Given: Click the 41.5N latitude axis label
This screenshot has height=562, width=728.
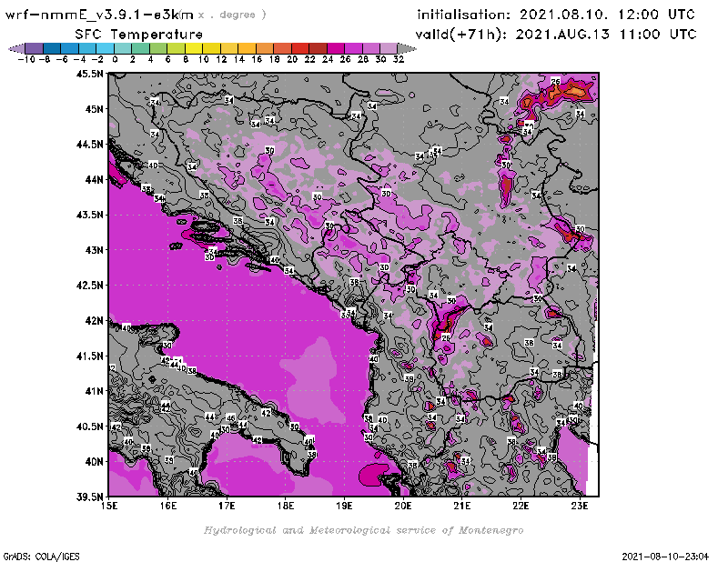Looking at the screenshot, I should tap(90, 356).
